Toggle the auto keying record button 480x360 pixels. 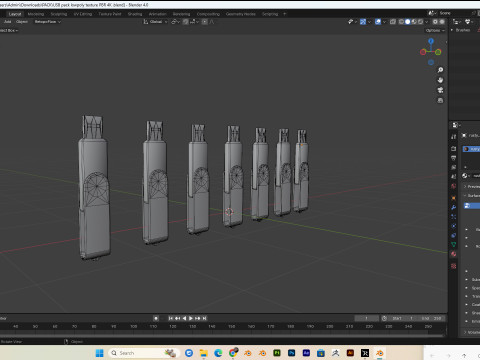[156, 318]
